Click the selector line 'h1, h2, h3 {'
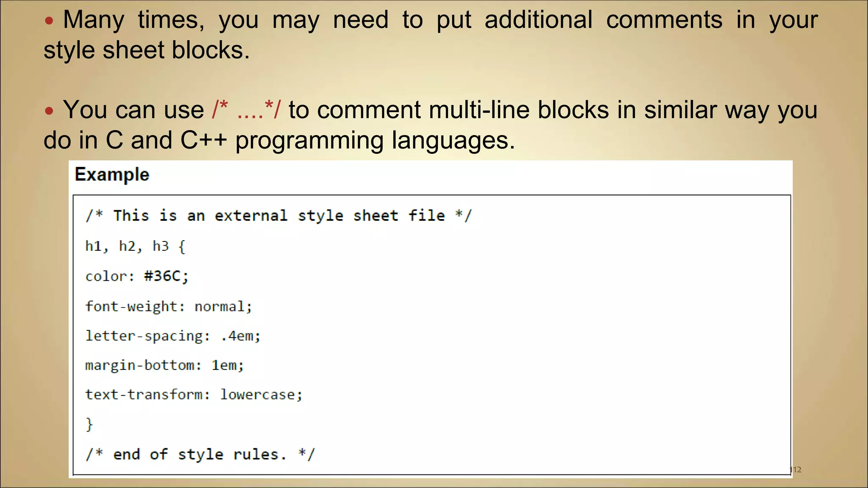Viewport: 868px width, 488px height. (135, 246)
